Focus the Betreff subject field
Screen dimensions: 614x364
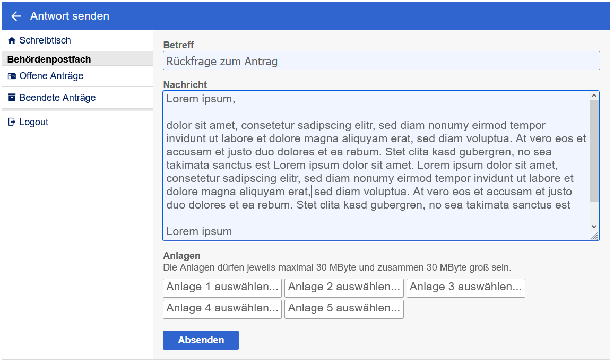381,61
